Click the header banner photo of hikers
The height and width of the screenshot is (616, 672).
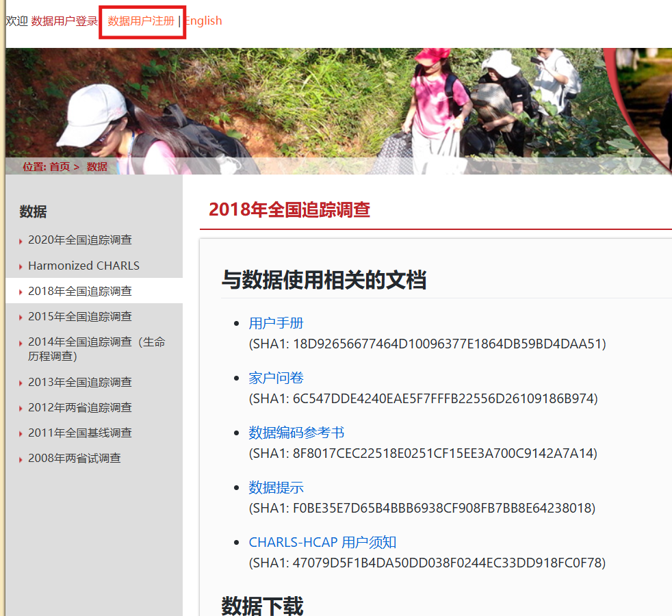[x=342, y=103]
